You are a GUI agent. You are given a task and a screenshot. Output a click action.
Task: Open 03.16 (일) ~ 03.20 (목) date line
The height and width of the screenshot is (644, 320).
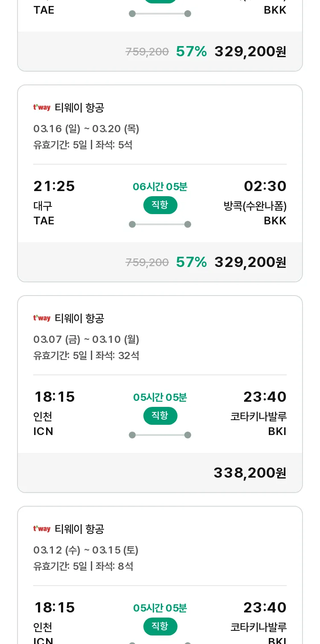click(x=86, y=129)
